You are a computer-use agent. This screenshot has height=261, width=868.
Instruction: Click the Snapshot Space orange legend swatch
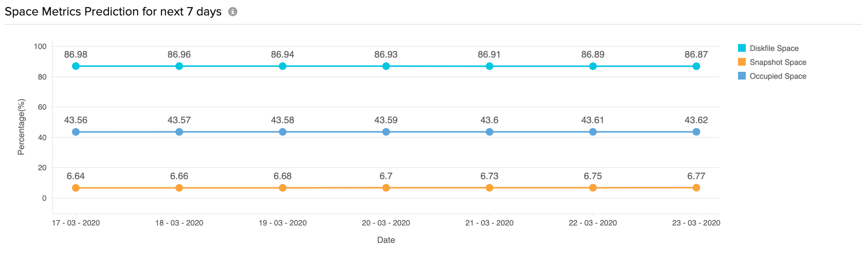click(742, 62)
